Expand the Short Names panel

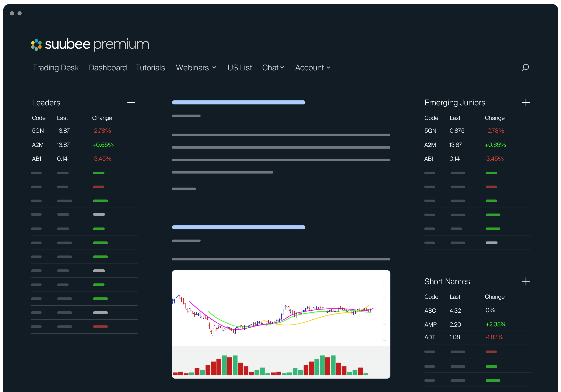pyautogui.click(x=526, y=281)
